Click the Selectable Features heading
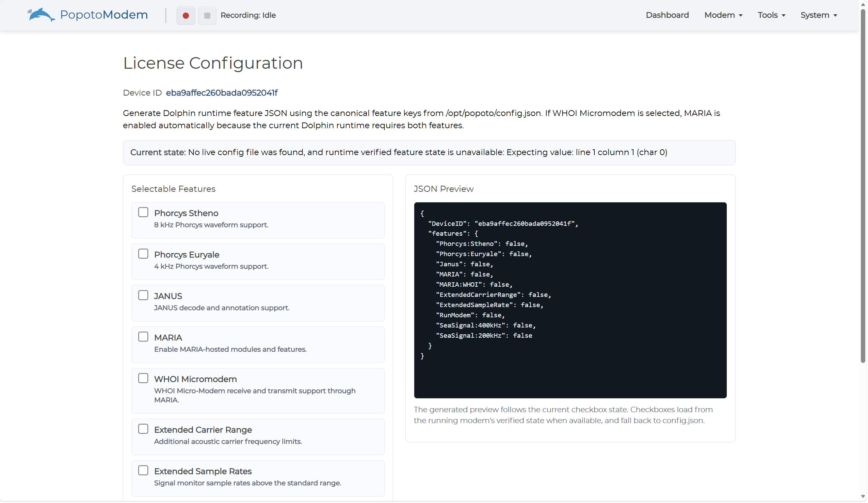 (x=174, y=189)
